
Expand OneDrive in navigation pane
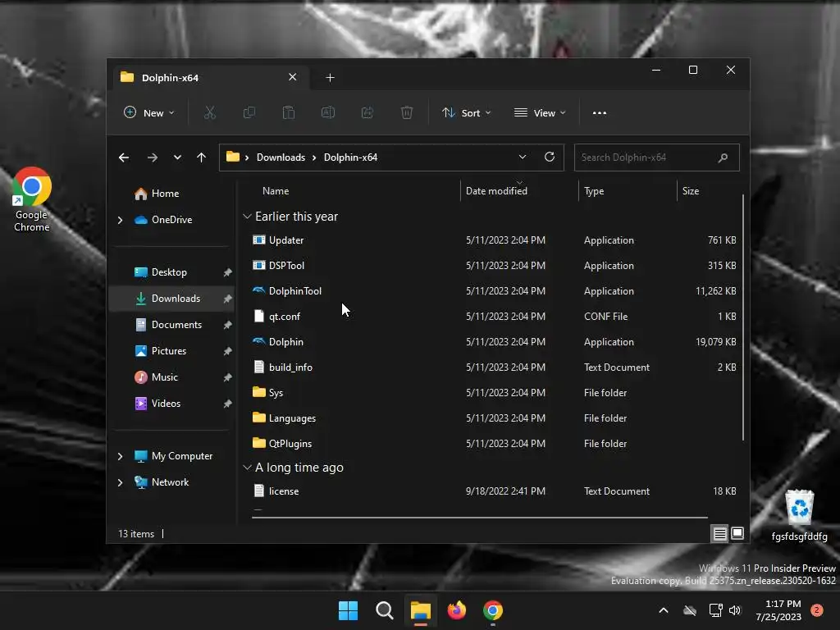pos(120,220)
